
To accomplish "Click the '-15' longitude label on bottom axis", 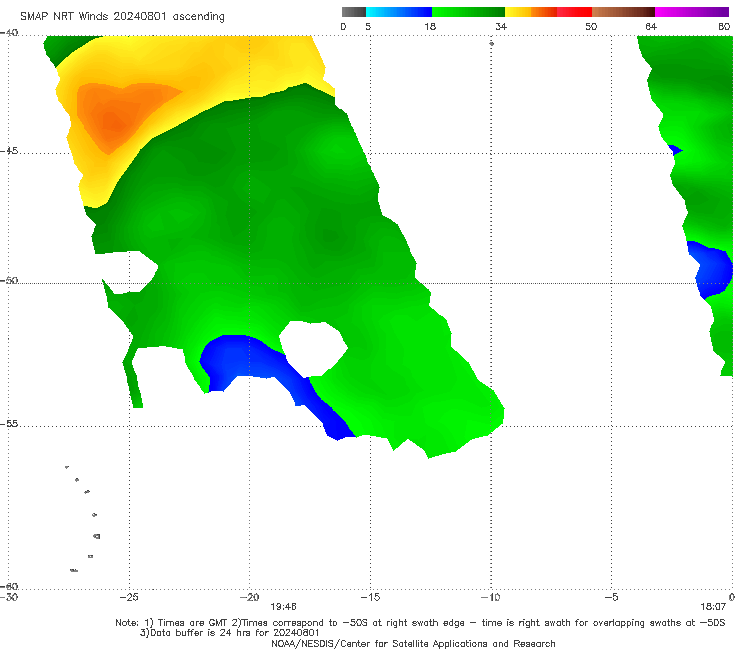I will pos(370,597).
